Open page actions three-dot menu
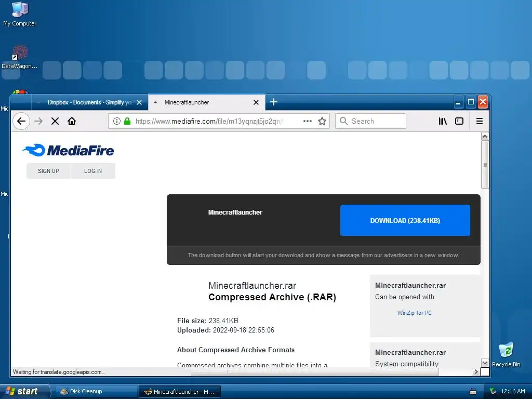The height and width of the screenshot is (399, 532). coord(308,121)
